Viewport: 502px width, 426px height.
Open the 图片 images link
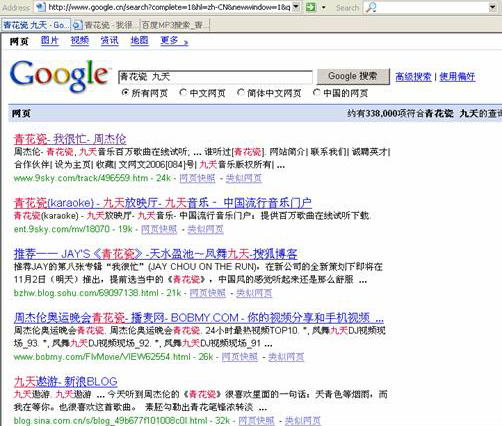click(50, 40)
